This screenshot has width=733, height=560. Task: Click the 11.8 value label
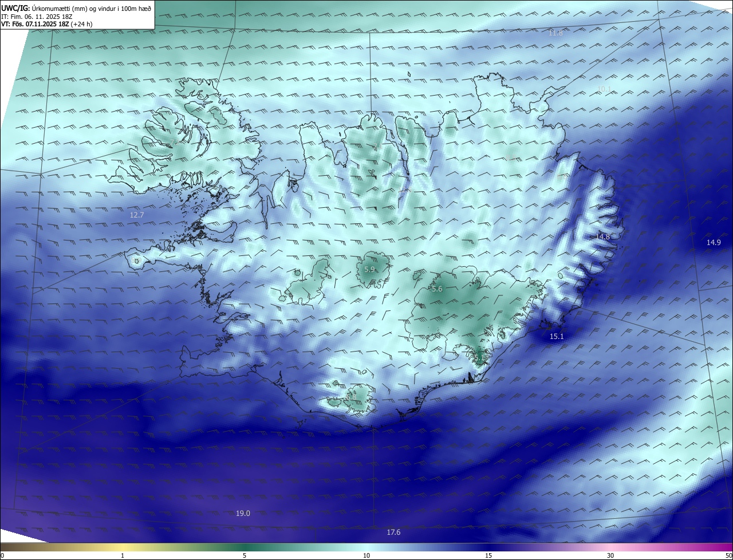coord(555,33)
